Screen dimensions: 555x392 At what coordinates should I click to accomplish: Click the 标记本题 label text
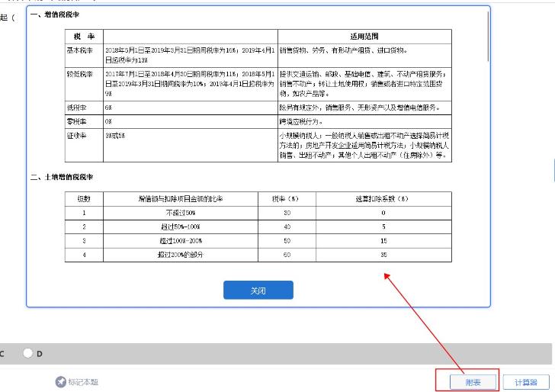click(83, 382)
